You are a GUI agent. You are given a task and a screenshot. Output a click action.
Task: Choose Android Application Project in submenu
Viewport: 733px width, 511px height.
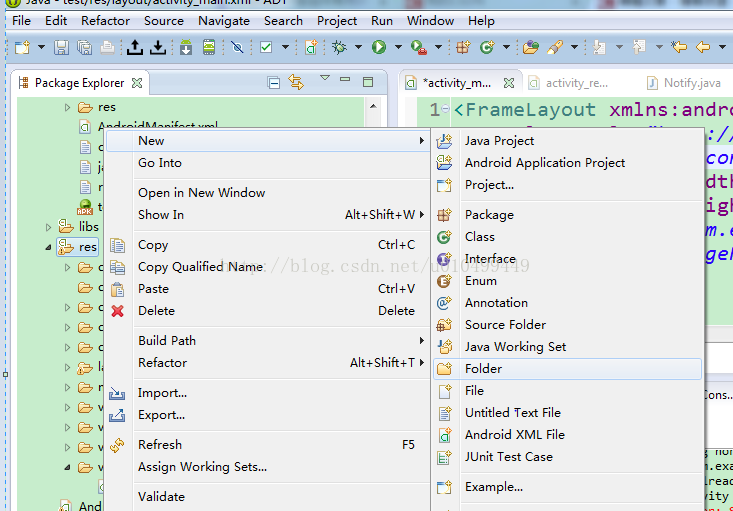coord(567,163)
